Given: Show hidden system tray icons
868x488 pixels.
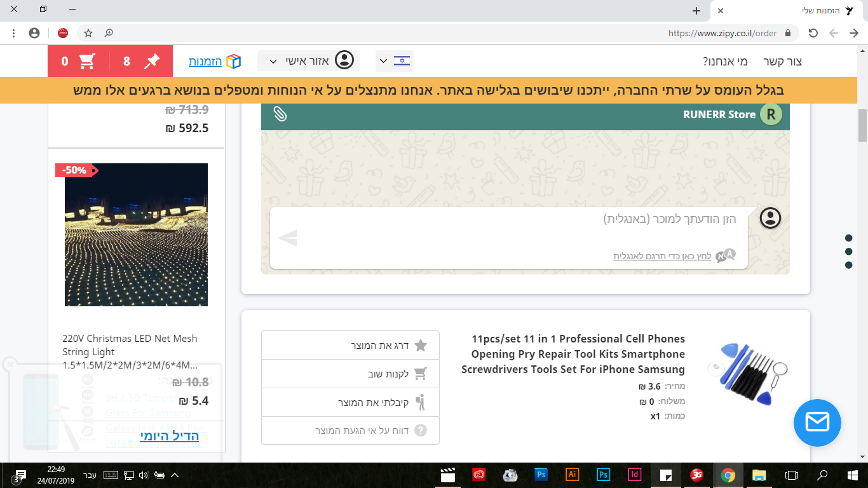Looking at the screenshot, I should point(175,475).
